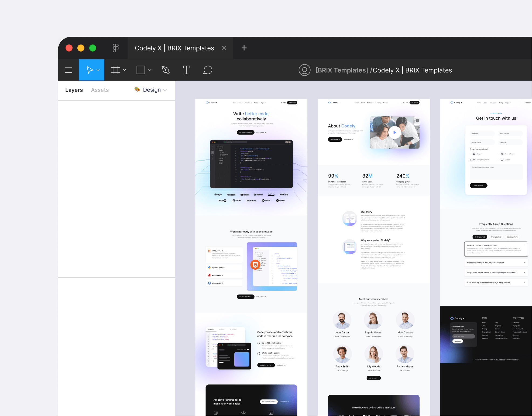Open shape tools dropdown chevron
Image resolution: width=532 pixels, height=416 pixels.
tap(150, 70)
